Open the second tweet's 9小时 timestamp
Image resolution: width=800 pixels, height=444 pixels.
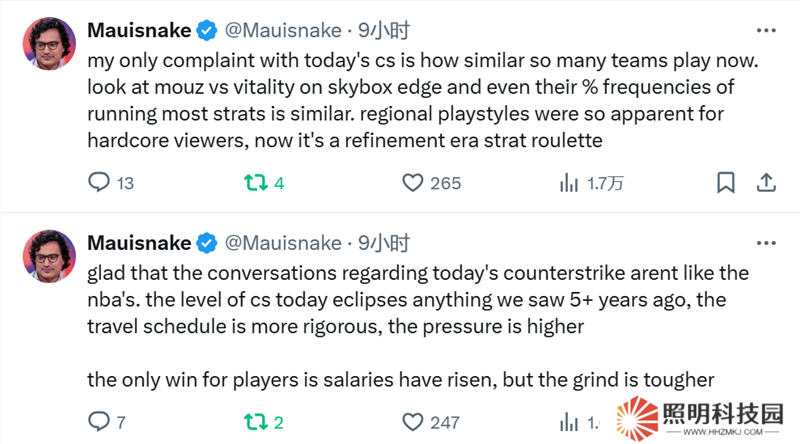[384, 243]
